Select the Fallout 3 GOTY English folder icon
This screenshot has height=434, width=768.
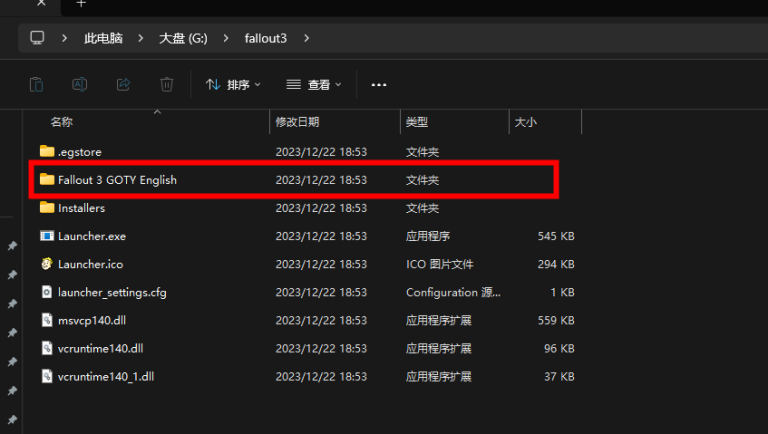click(x=47, y=179)
